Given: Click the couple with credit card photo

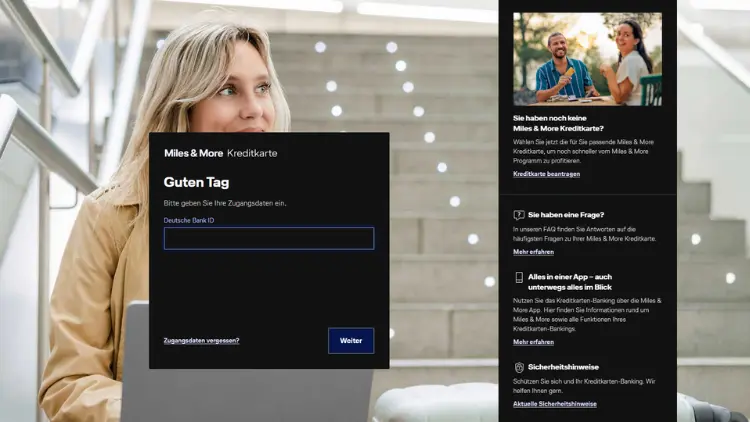Looking at the screenshot, I should pyautogui.click(x=587, y=59).
